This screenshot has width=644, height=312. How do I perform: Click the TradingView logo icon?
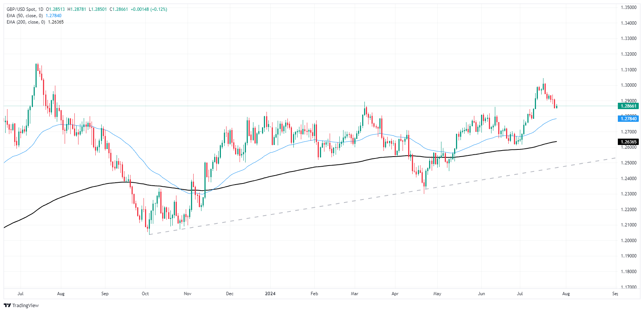point(7,305)
